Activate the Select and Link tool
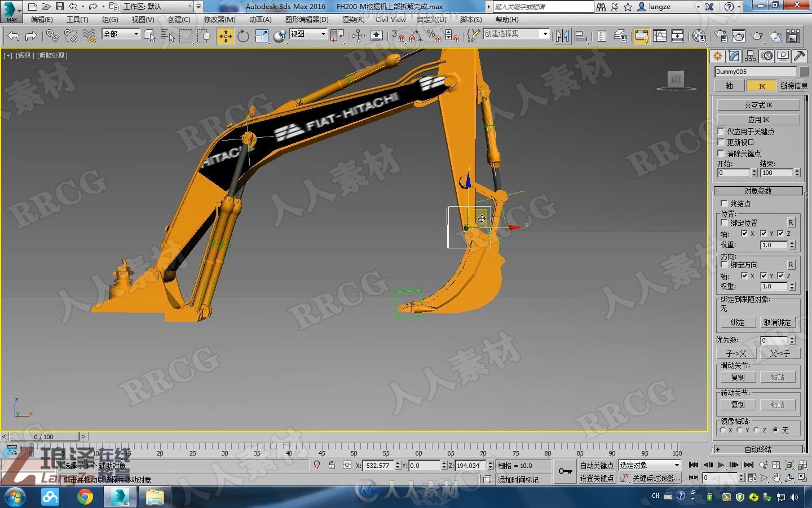Screen dimensions: 812x508 pos(52,36)
